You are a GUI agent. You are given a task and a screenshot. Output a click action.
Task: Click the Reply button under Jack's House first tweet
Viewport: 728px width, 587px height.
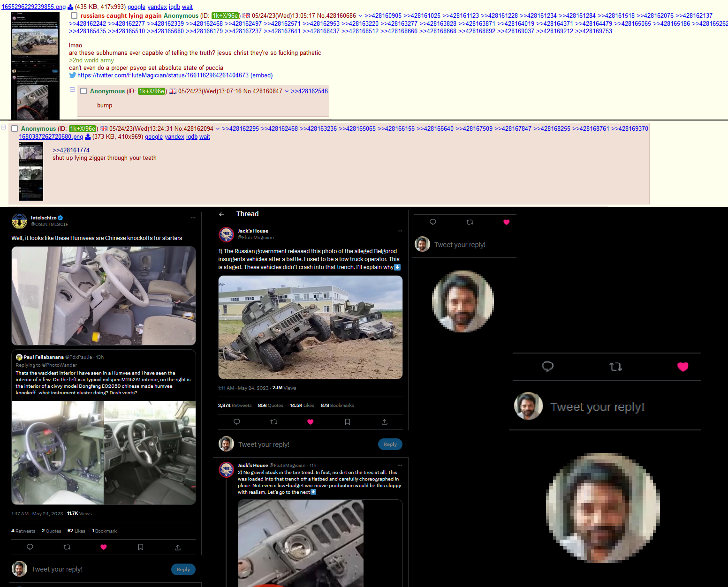[x=390, y=444]
